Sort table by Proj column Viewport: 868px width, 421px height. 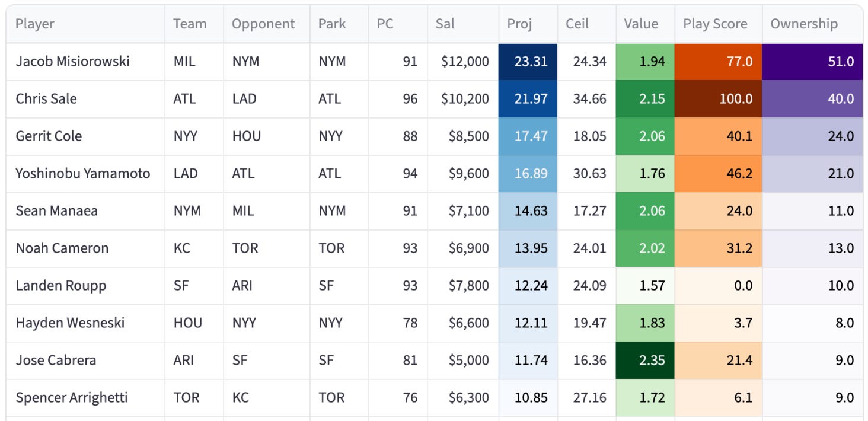pos(528,24)
